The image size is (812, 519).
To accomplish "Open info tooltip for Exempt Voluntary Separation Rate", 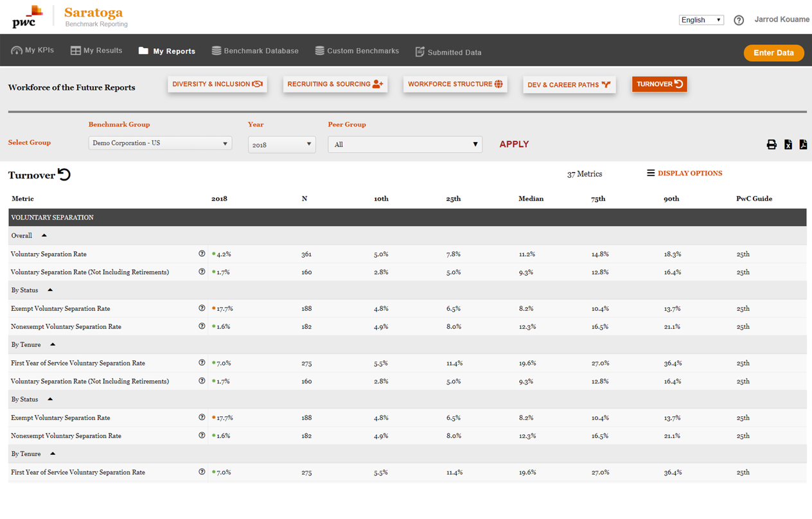I will pos(202,308).
